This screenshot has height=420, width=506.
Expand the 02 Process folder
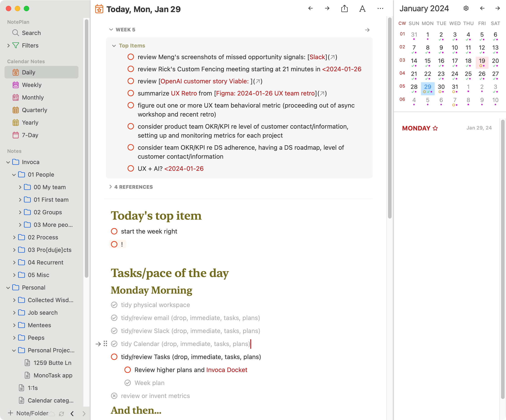[14, 237]
